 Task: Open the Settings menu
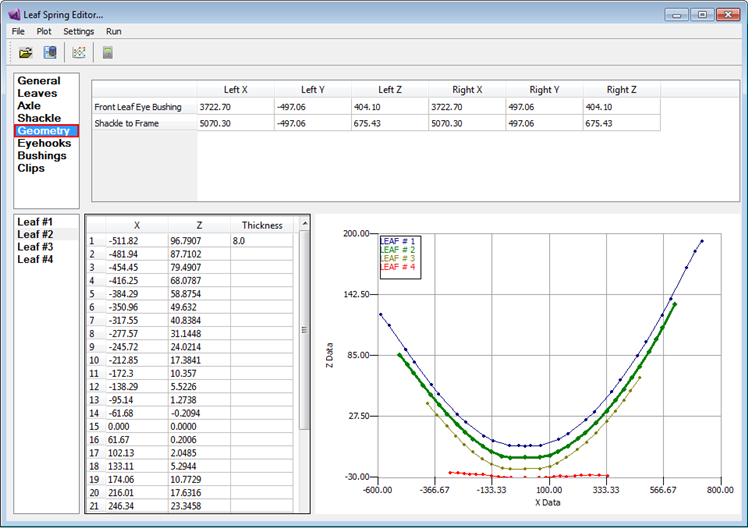pyautogui.click(x=78, y=32)
